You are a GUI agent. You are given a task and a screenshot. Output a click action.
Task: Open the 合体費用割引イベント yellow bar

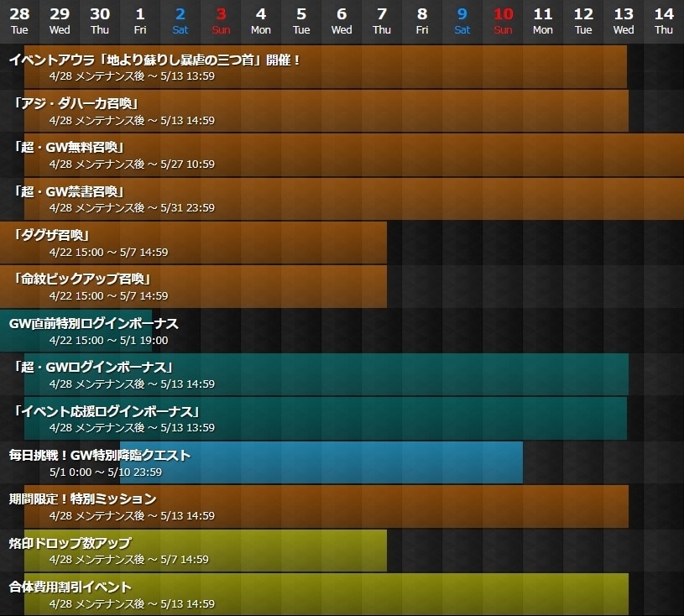[x=326, y=595]
